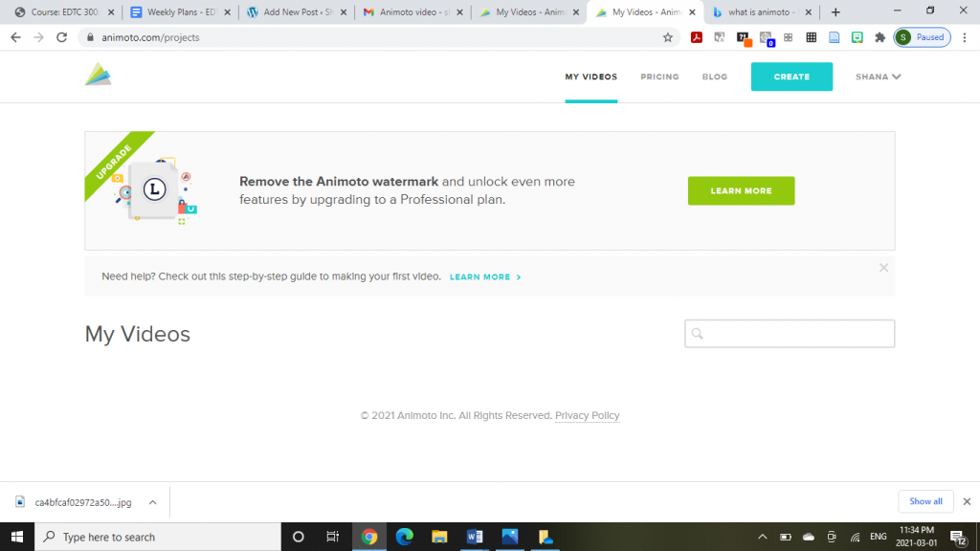Open Task View on the taskbar
Screen dimensions: 980x551
332,537
